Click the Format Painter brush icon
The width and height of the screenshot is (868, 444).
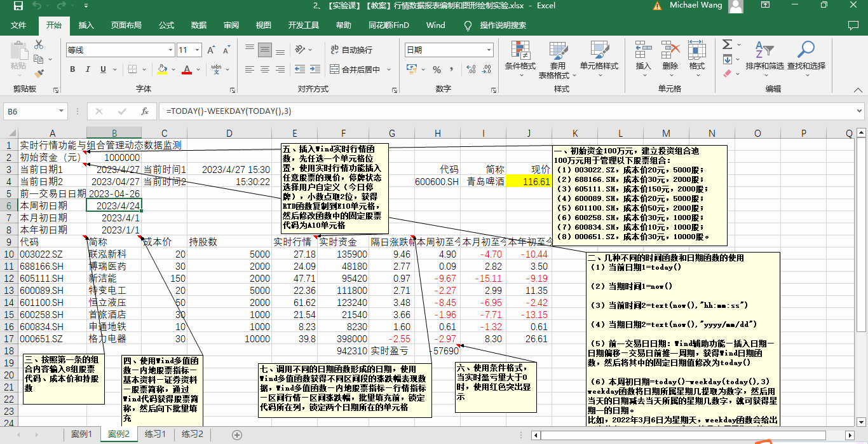coord(39,73)
